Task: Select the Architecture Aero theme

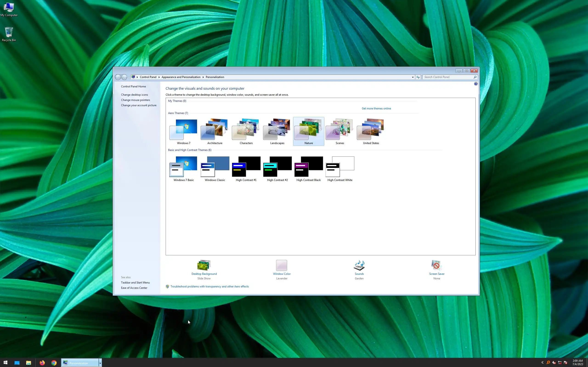Action: pos(215,131)
